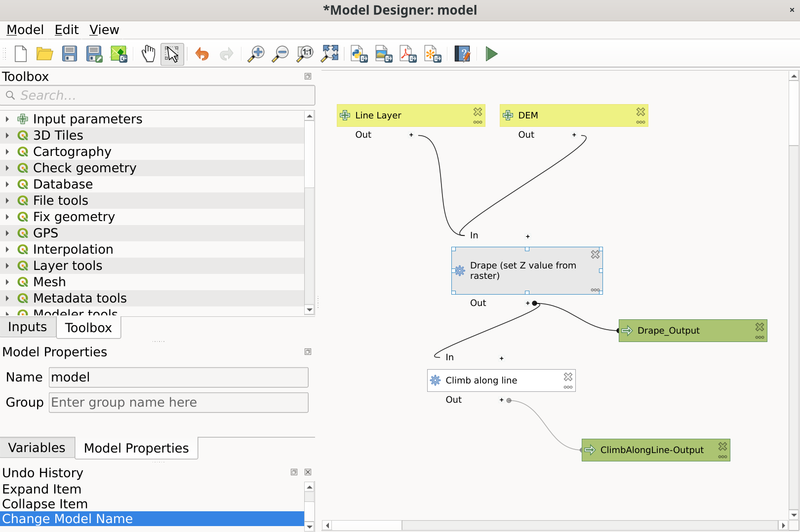
Task: Toggle comments on the Drape_Output node
Action: [x=760, y=338]
